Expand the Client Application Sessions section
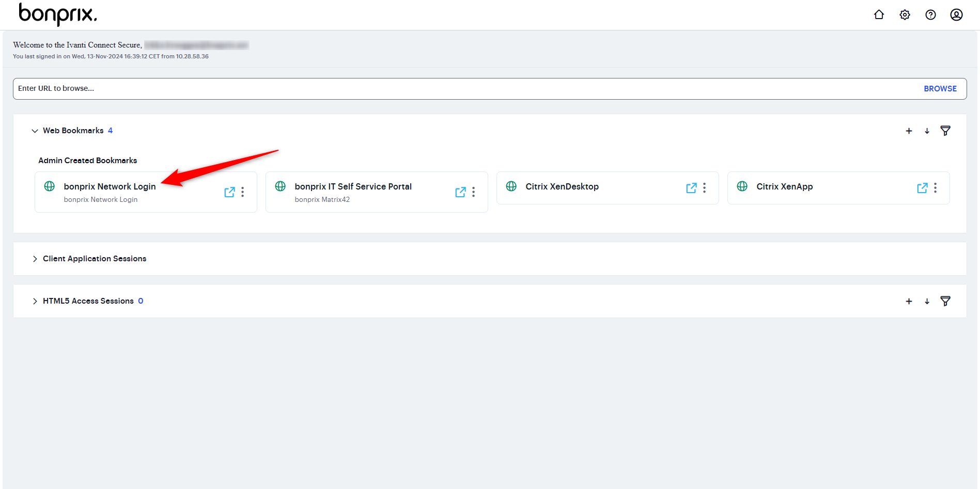The image size is (980, 489). [x=35, y=259]
